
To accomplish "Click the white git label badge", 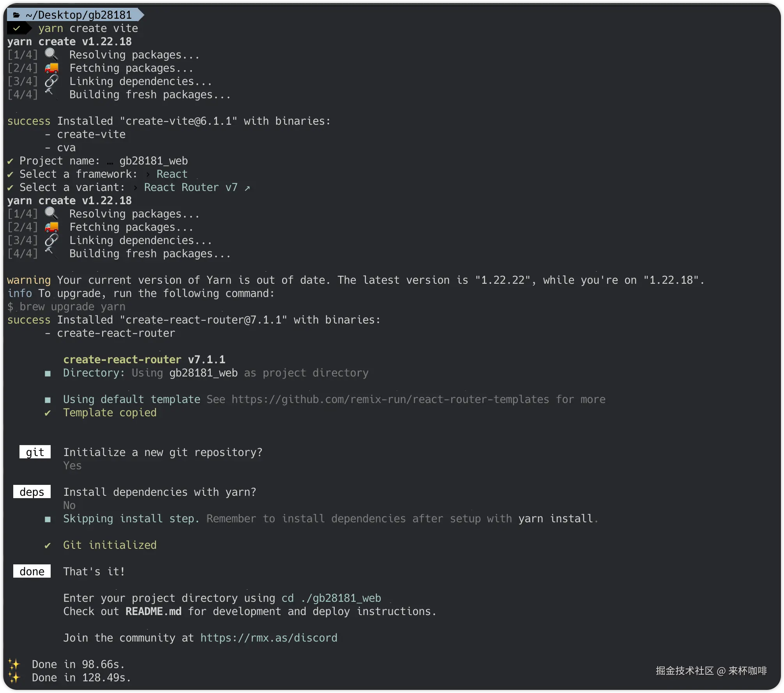I will (x=35, y=452).
